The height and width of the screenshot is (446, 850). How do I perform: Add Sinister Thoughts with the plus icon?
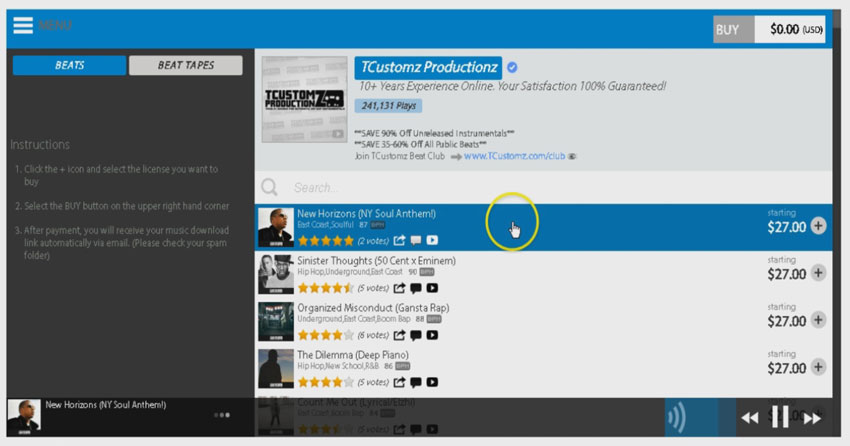(819, 273)
